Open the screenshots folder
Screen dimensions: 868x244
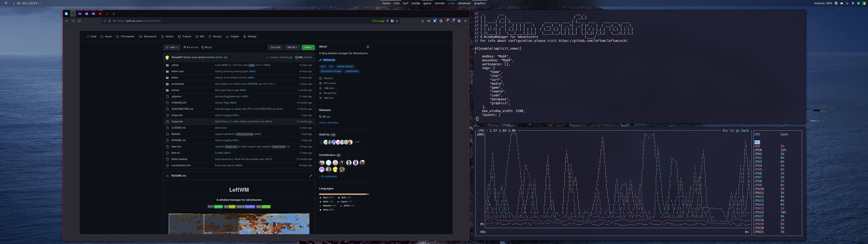(x=177, y=84)
